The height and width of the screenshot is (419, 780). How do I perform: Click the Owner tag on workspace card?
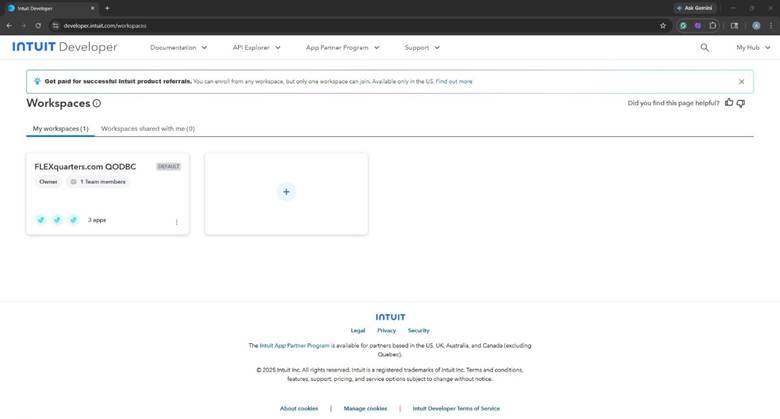(48, 182)
